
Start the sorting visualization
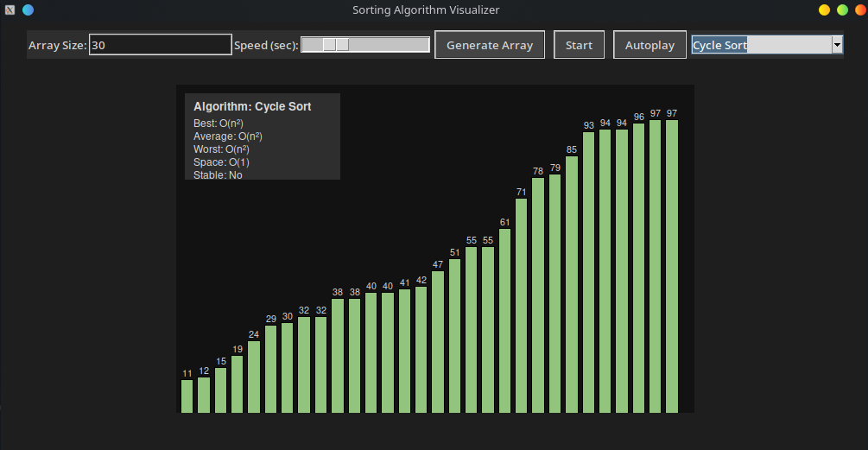coord(579,45)
